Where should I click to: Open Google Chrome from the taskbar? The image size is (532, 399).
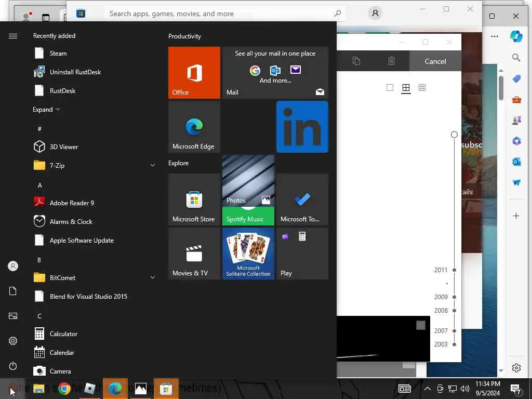pyautogui.click(x=64, y=389)
